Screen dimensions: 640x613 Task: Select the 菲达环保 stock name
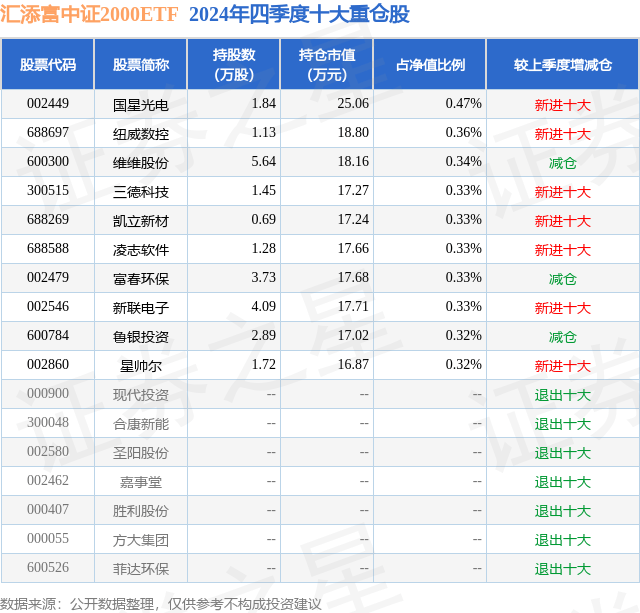click(141, 569)
